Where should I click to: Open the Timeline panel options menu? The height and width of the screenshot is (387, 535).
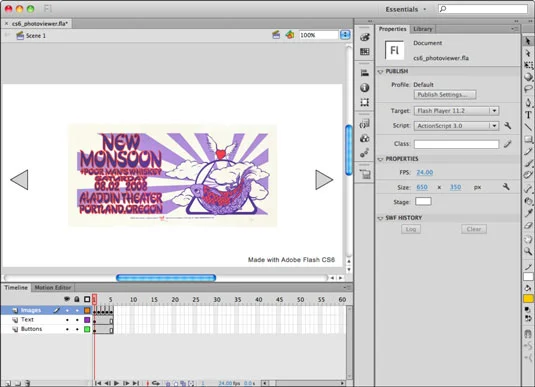(x=346, y=287)
